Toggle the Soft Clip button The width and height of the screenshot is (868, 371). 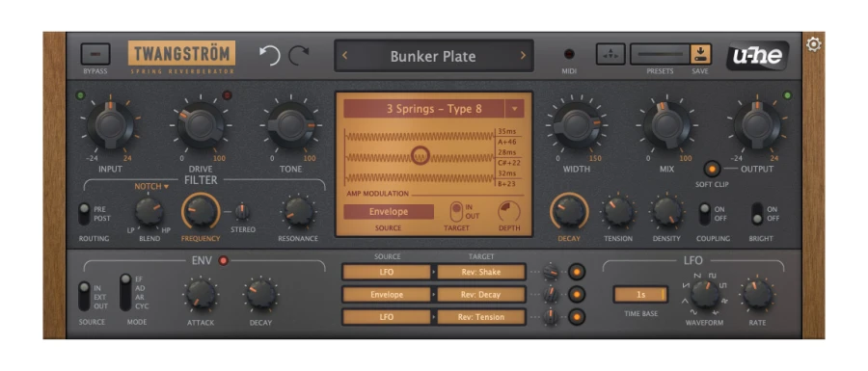point(712,168)
